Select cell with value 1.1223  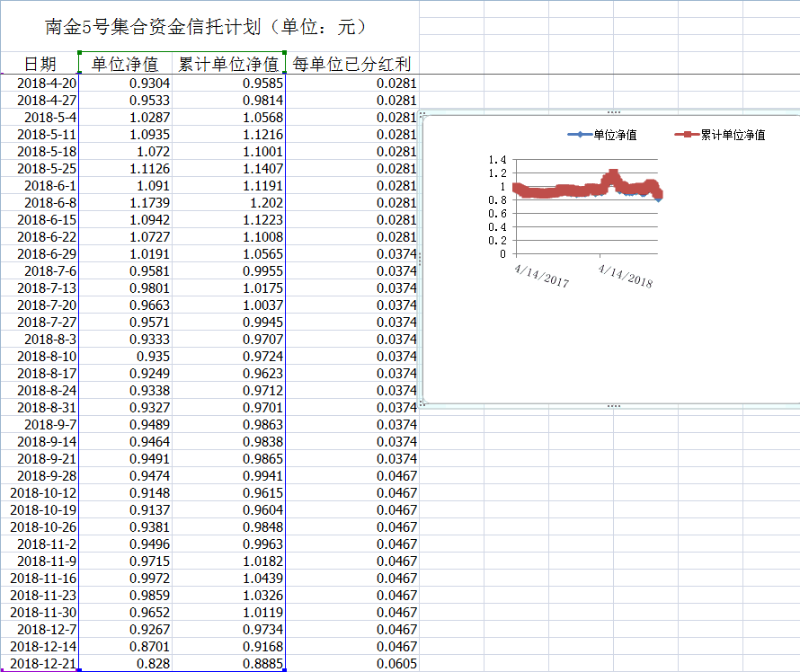pos(228,220)
